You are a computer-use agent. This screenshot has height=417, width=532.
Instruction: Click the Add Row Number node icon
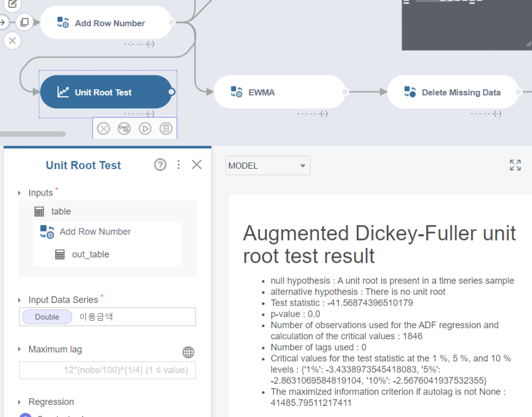pyautogui.click(x=63, y=23)
